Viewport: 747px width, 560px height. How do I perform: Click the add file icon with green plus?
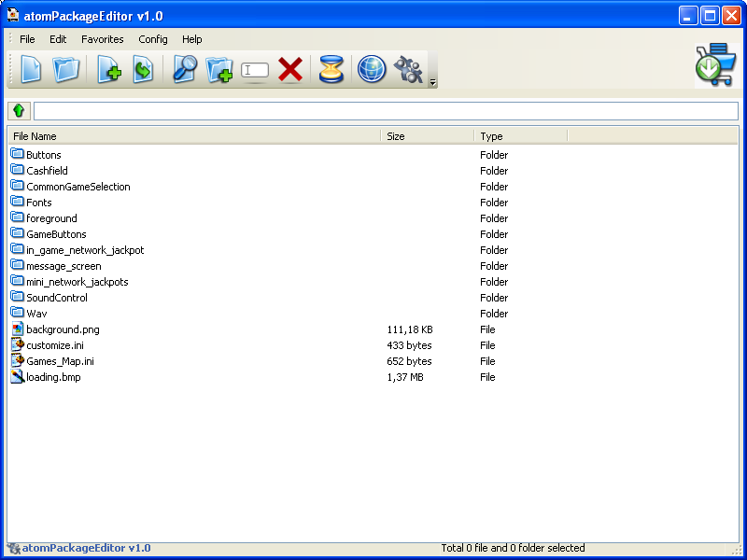point(109,70)
